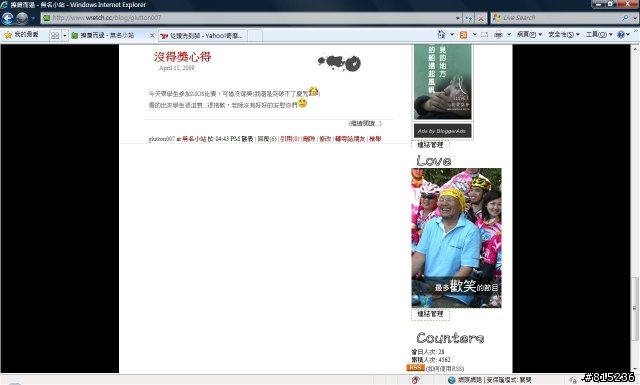Open the recent pages dropdown beside Forward
Image resolution: width=640 pixels, height=385 pixels.
pos(33,18)
